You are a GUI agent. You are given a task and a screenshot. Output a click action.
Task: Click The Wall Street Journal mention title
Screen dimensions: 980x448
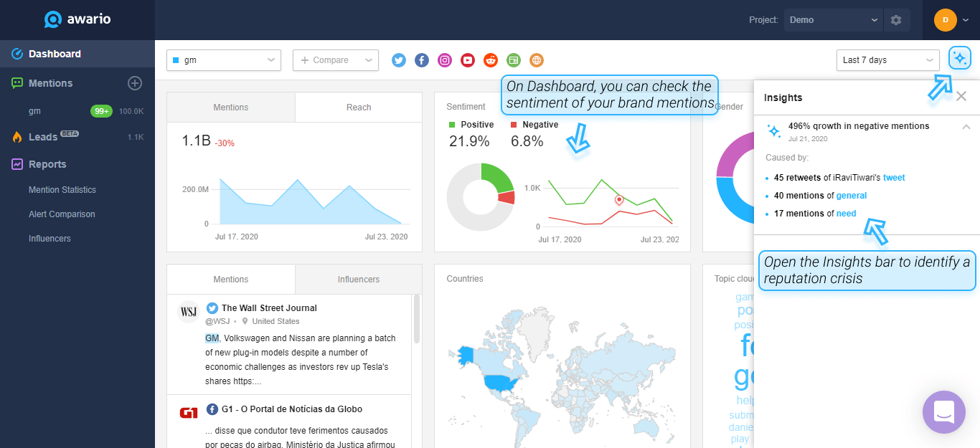pyautogui.click(x=269, y=308)
